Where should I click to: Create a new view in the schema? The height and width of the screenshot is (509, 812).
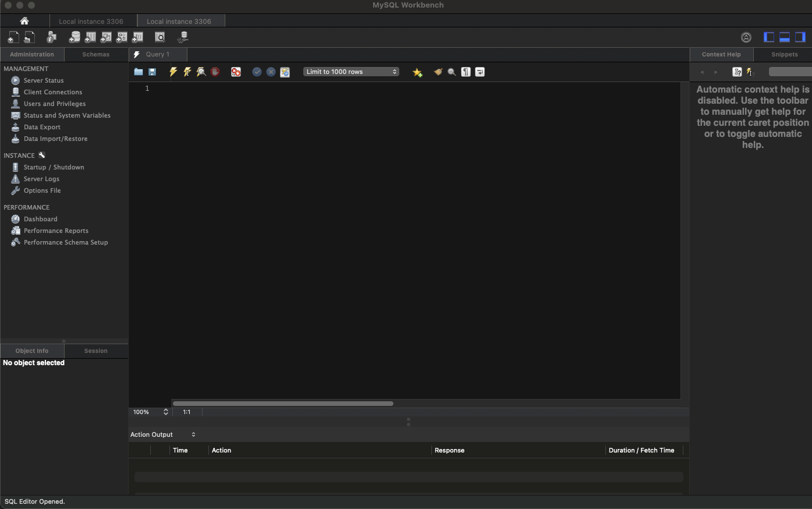click(106, 37)
